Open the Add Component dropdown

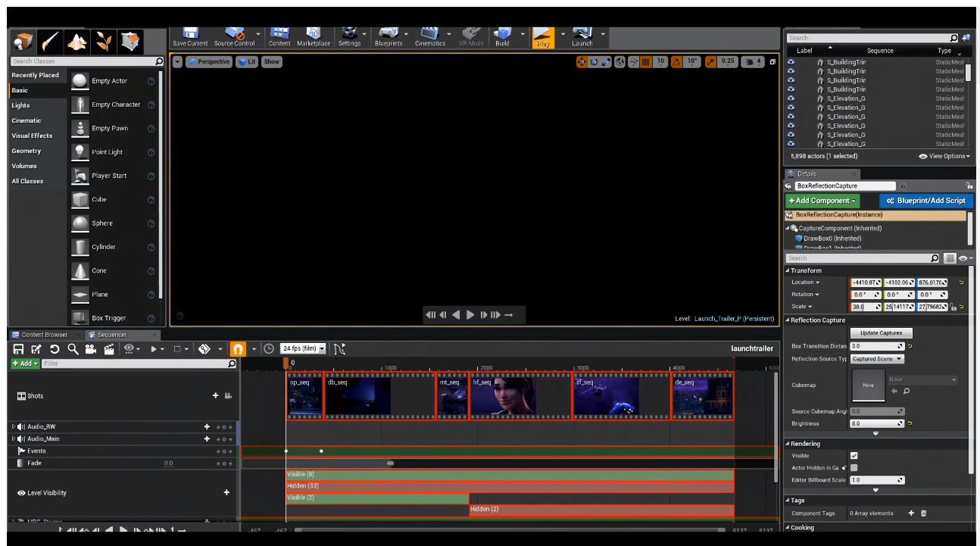[x=822, y=201]
